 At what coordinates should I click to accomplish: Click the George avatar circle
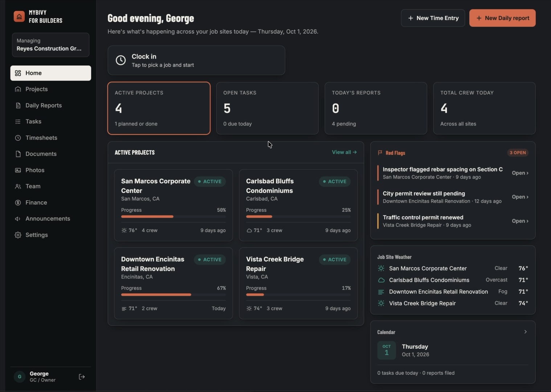[x=20, y=377]
